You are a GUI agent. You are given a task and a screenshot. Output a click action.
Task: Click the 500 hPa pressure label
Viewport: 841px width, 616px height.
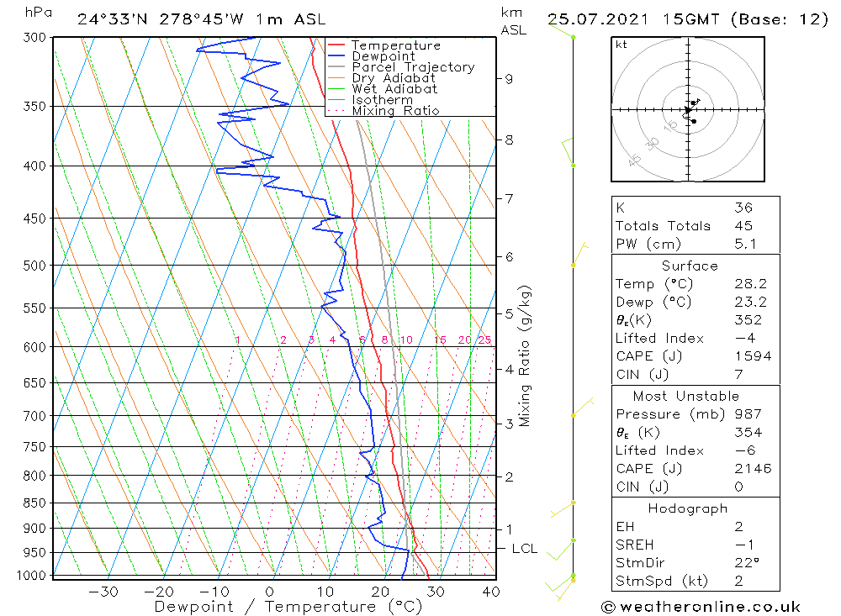tap(34, 266)
